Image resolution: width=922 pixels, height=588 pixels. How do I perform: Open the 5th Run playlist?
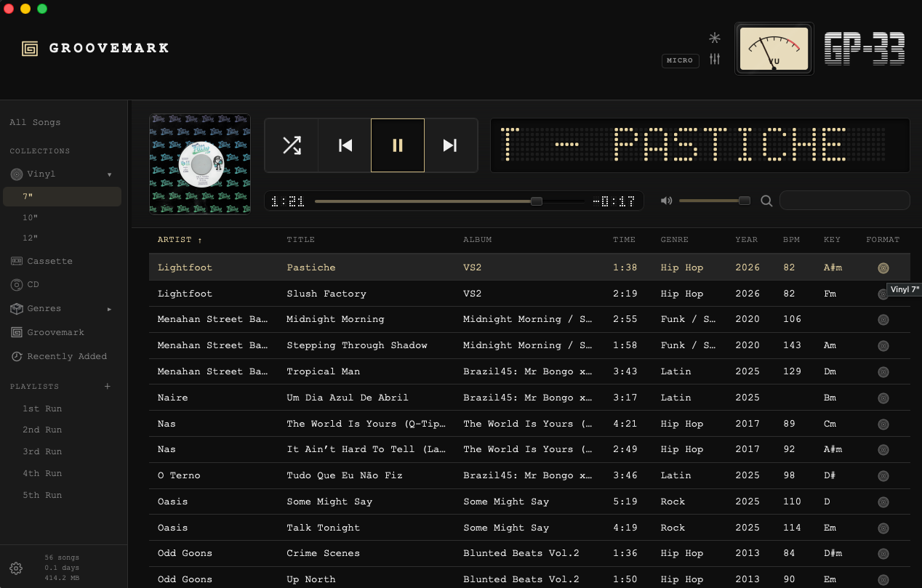[42, 495]
